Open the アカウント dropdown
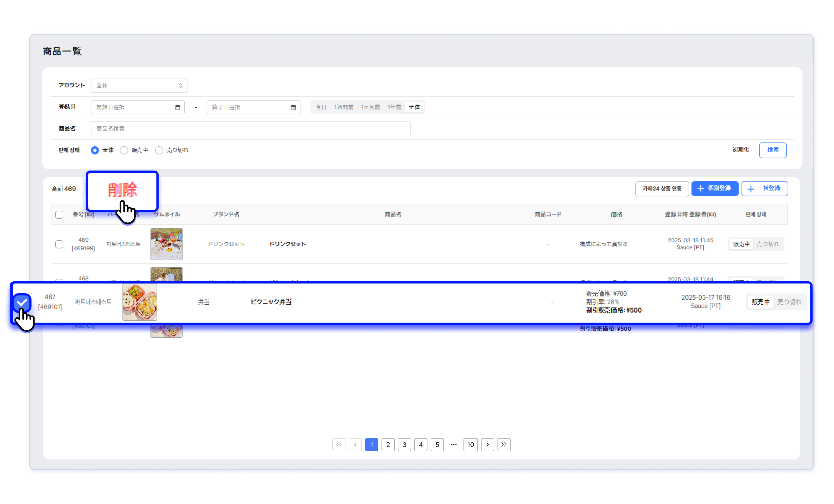834x504 pixels. click(x=139, y=86)
